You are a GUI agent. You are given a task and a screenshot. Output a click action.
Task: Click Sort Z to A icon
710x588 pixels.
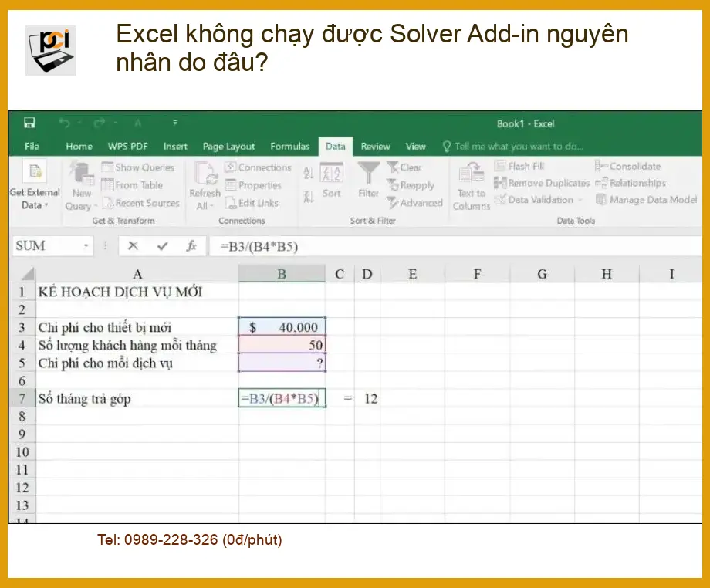click(x=309, y=197)
